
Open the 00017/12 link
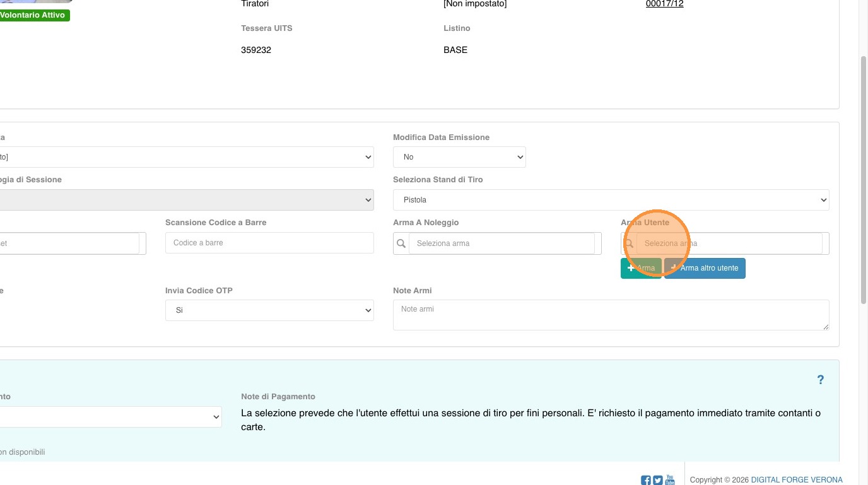click(664, 4)
